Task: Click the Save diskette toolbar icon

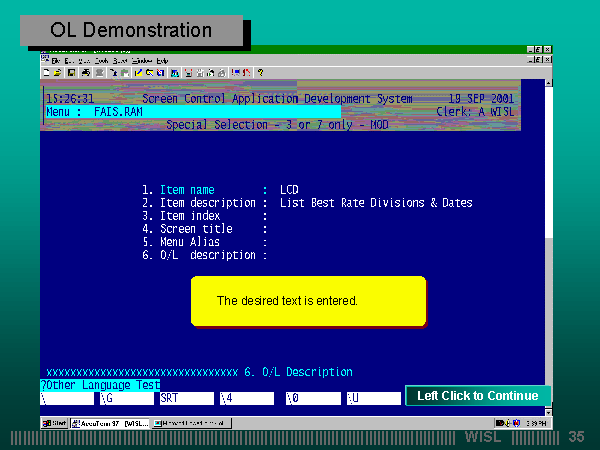Action: [x=71, y=72]
